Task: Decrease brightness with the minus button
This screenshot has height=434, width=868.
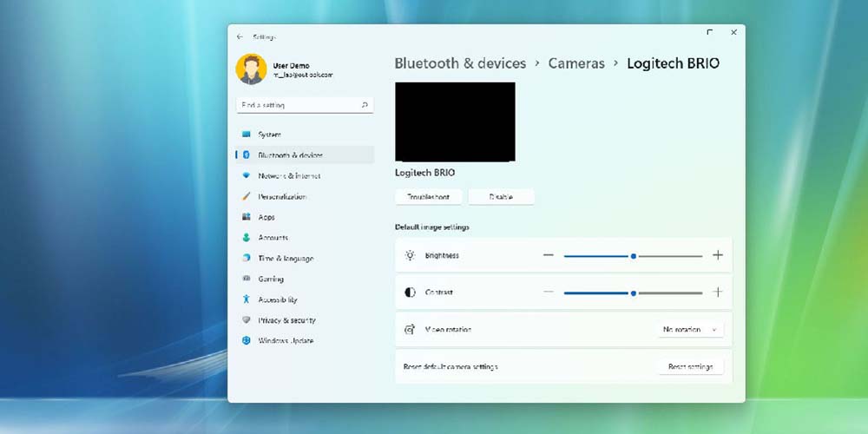Action: click(x=549, y=256)
